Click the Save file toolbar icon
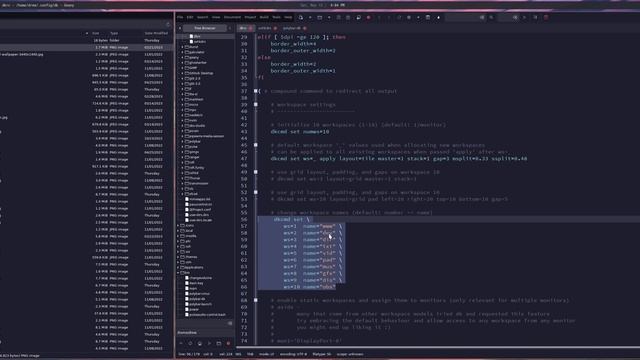This screenshot has height=360, width=640. click(x=338, y=18)
